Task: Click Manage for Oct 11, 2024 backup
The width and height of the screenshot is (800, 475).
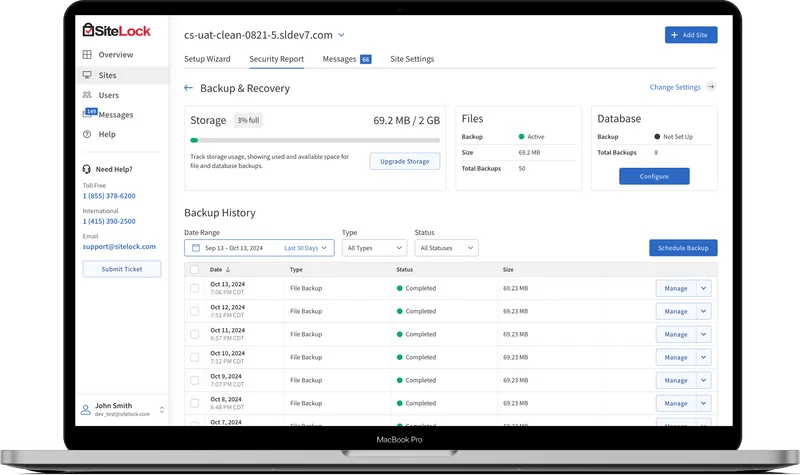Action: pyautogui.click(x=676, y=334)
